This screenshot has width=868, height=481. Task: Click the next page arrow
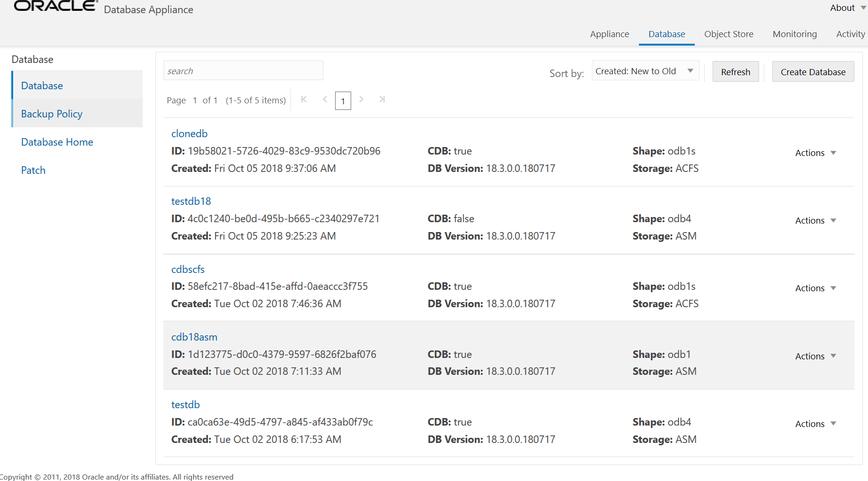click(x=361, y=100)
